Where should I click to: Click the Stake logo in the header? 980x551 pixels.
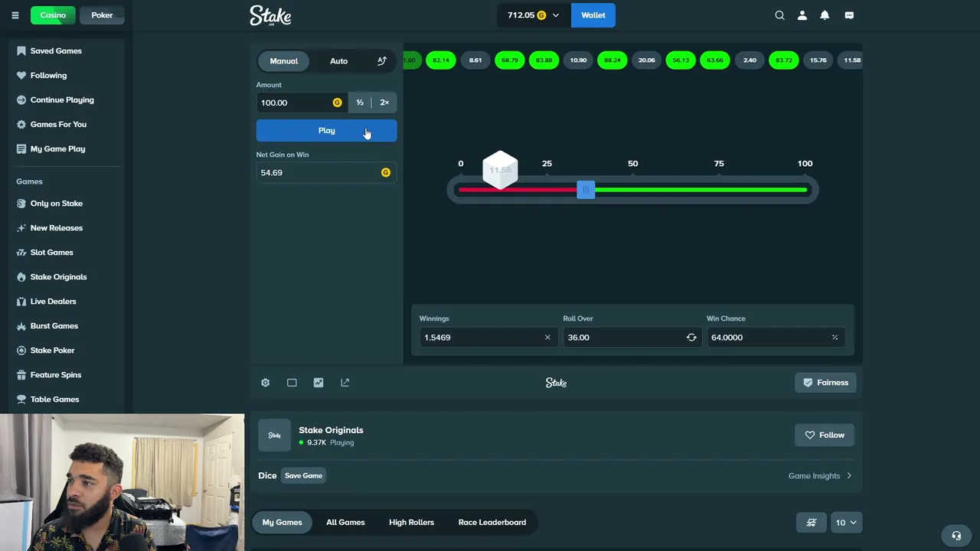click(x=270, y=15)
